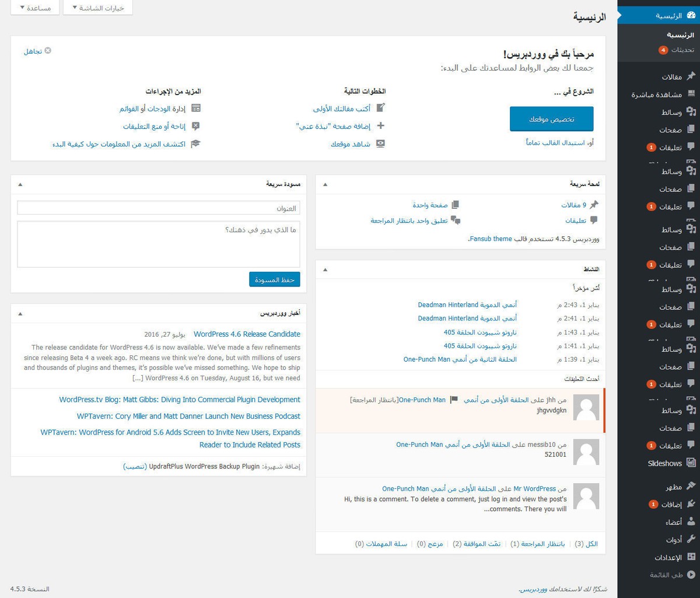Image resolution: width=700 pixels, height=598 pixels.
Task: Expand the مساعدة help dropdown
Action: (x=35, y=8)
